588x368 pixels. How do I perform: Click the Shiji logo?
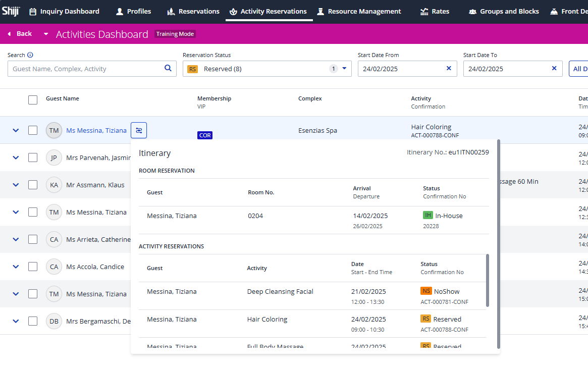(x=10, y=11)
